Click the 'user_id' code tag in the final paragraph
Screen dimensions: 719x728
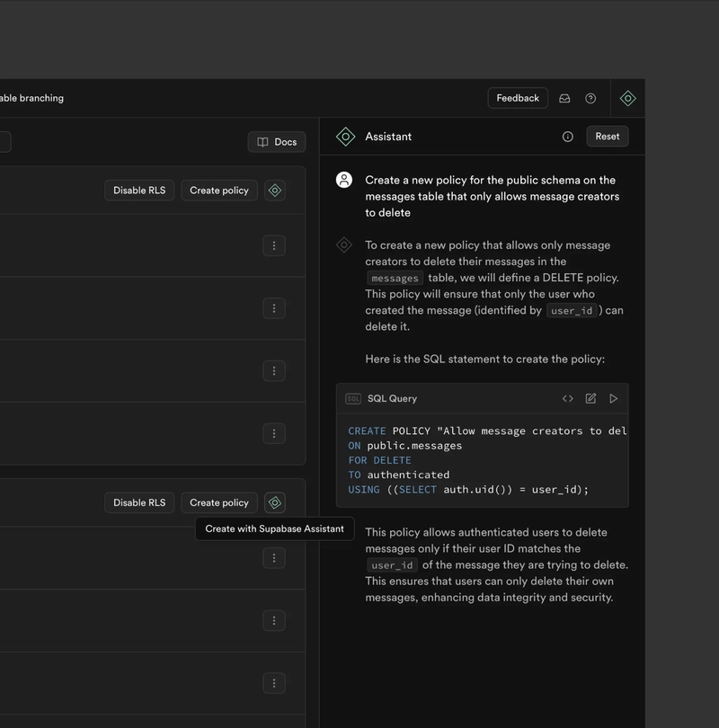392,565
